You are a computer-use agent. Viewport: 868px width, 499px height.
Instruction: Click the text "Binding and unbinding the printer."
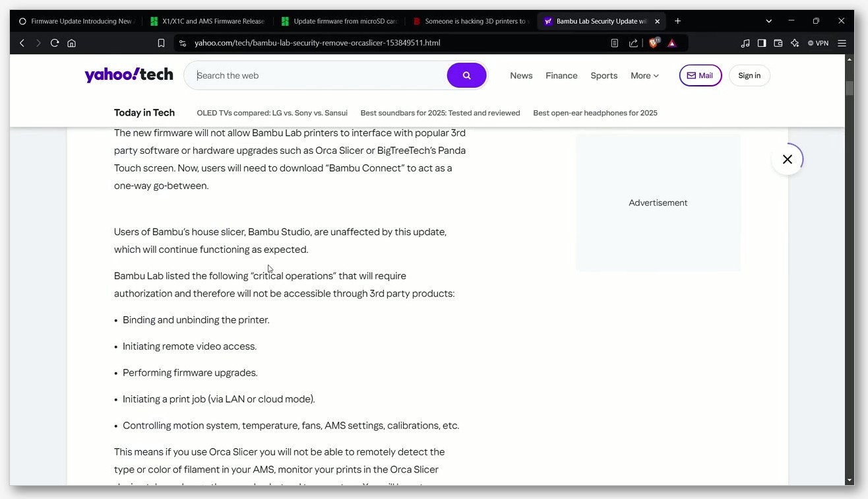pyautogui.click(x=196, y=320)
